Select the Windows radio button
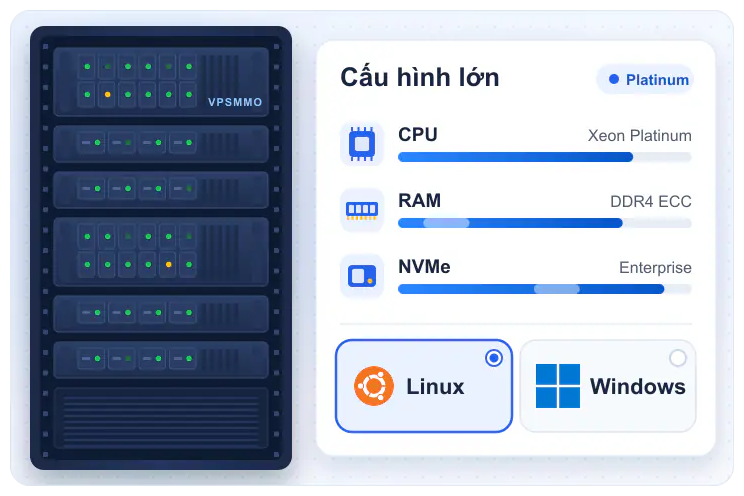Screen dimensions: 744x496 point(678,358)
